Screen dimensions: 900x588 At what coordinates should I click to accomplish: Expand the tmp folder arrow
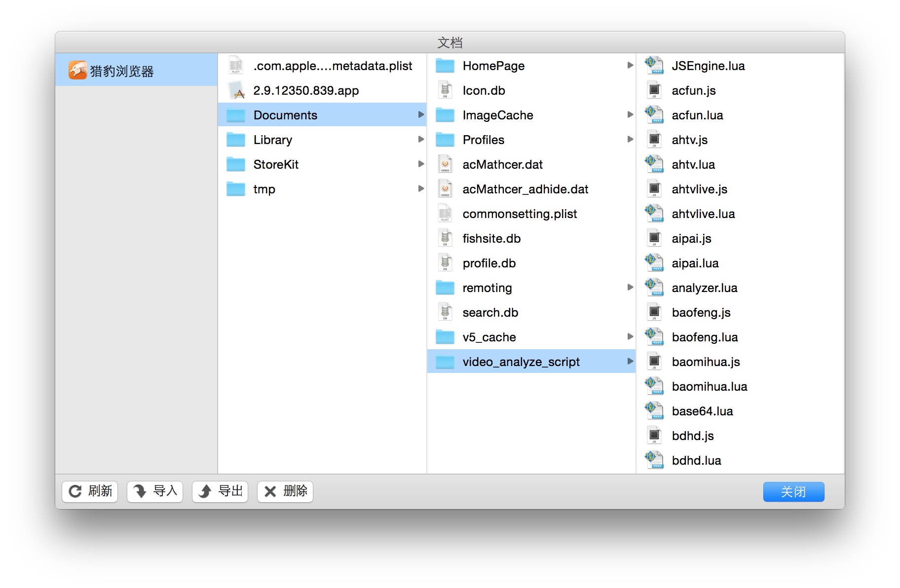[421, 188]
